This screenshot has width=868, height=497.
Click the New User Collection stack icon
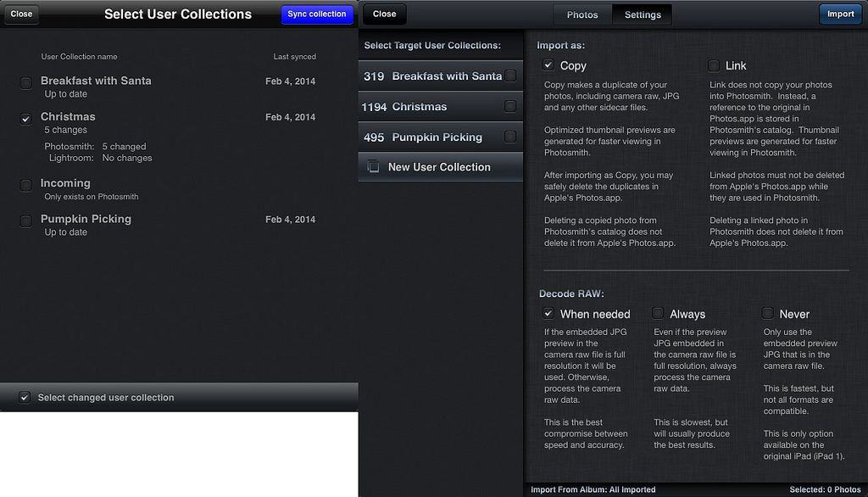[373, 167]
